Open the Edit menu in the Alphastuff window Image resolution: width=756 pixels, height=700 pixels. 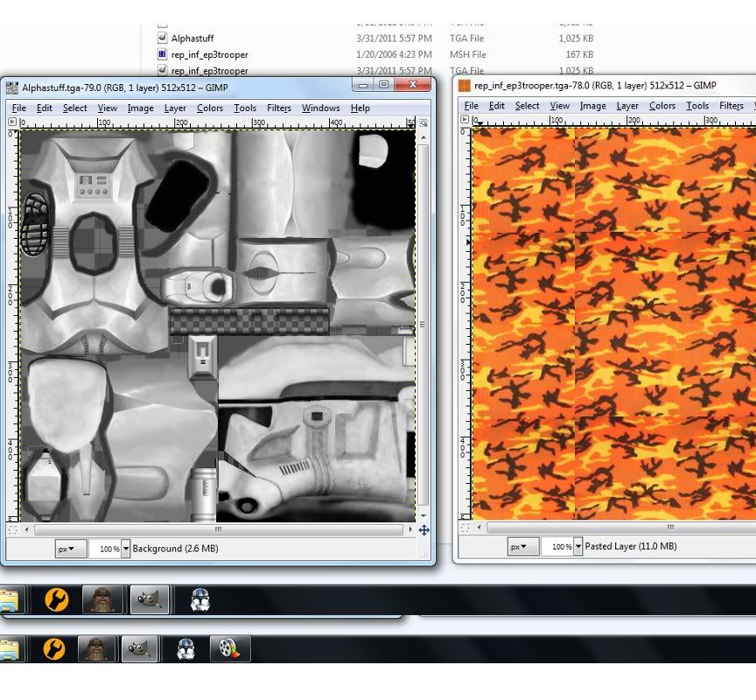tap(45, 108)
